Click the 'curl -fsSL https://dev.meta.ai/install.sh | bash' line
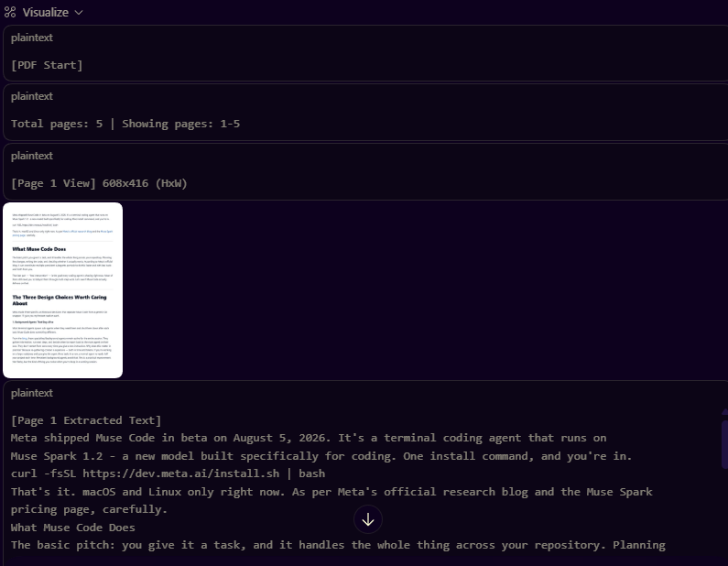The height and width of the screenshot is (566, 728). click(168, 473)
